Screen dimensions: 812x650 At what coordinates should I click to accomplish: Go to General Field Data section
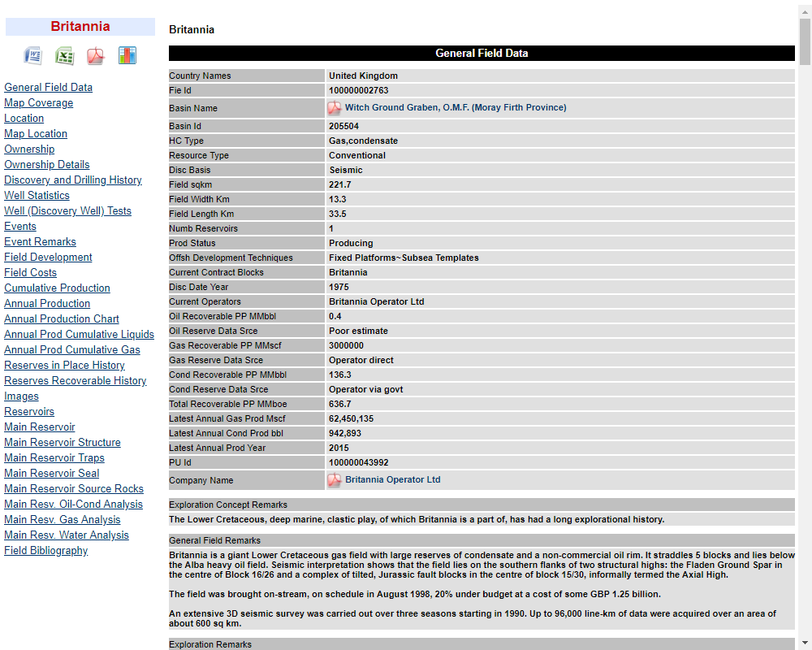[48, 87]
